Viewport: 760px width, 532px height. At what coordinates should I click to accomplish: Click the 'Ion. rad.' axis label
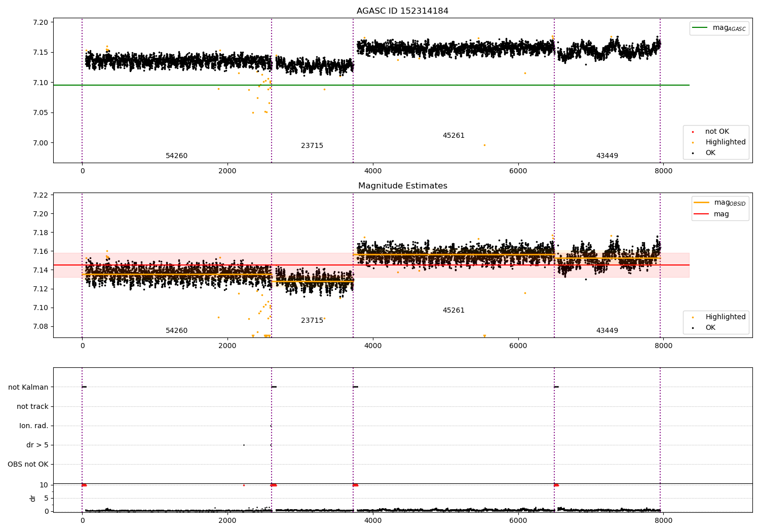(34, 426)
